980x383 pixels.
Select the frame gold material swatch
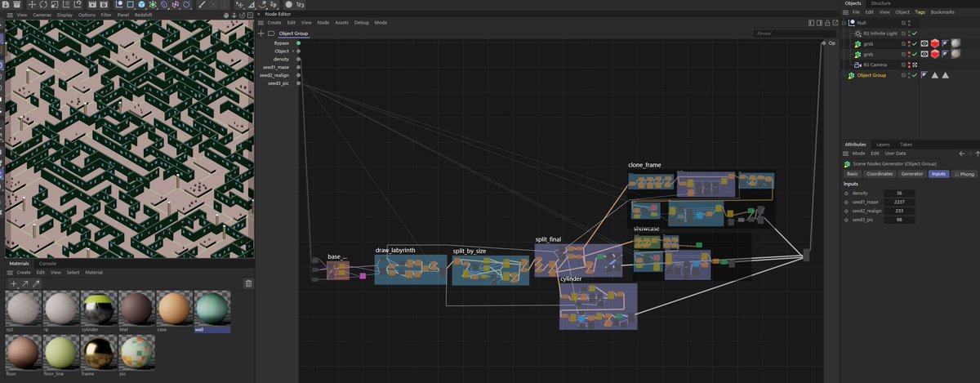click(x=100, y=354)
